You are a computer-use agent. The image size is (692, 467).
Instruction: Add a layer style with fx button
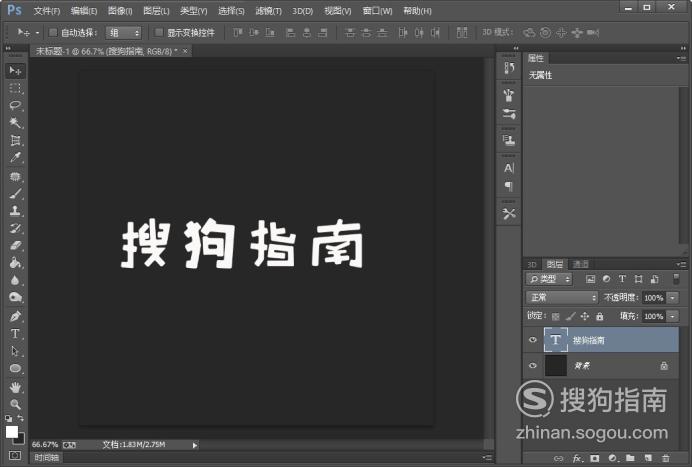point(577,458)
